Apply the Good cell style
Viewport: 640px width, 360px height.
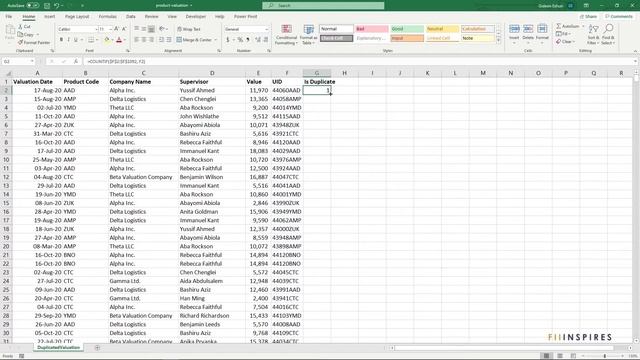(x=407, y=29)
